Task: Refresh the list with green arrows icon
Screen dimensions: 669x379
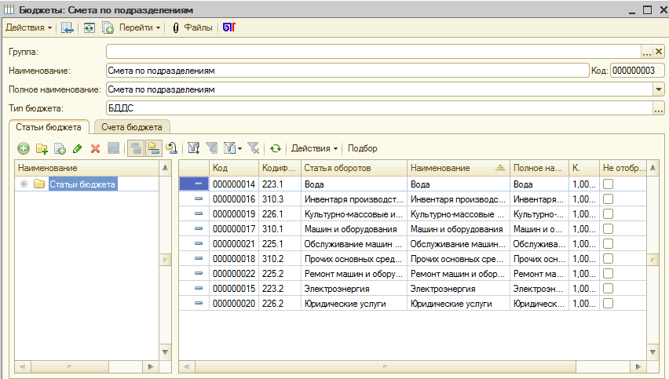Action: tap(276, 149)
